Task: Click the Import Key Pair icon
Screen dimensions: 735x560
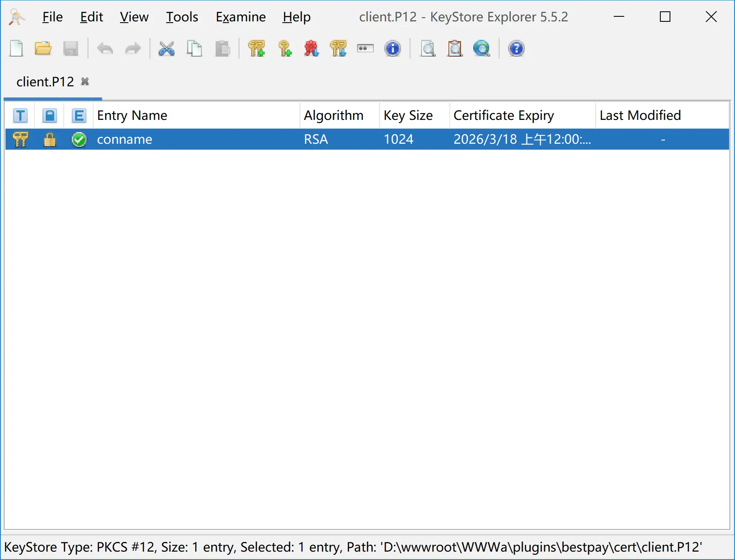Action: tap(338, 49)
